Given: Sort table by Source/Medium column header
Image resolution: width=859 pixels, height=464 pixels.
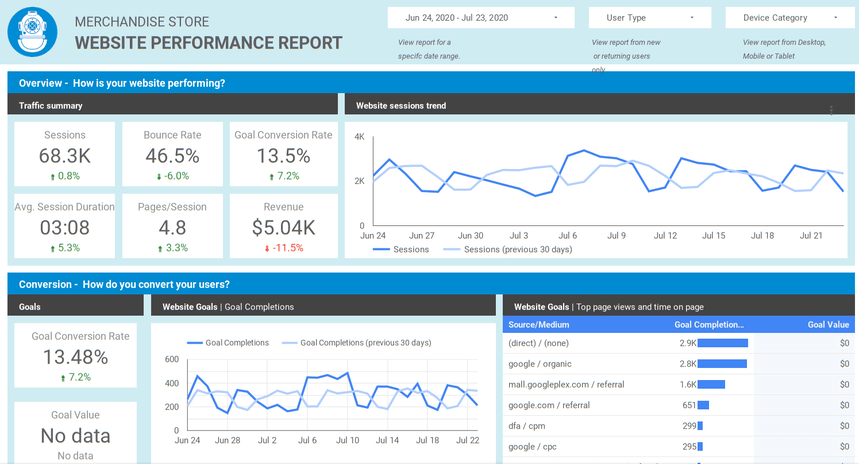Looking at the screenshot, I should (539, 325).
